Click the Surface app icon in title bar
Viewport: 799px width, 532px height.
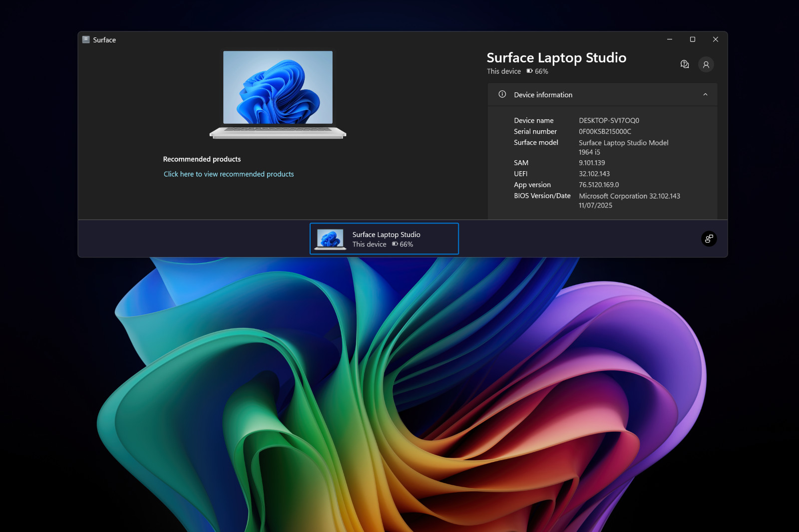86,39
